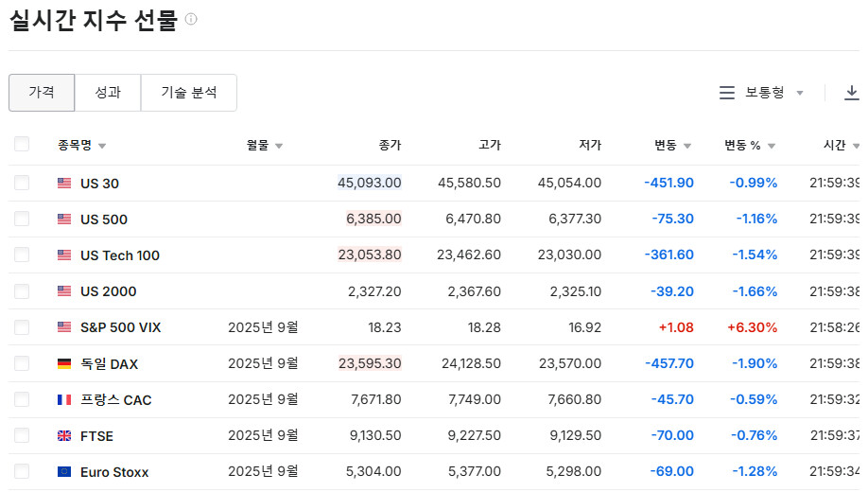Check the US 30 row checkbox
Viewport: 868px width, 492px height.
22,183
